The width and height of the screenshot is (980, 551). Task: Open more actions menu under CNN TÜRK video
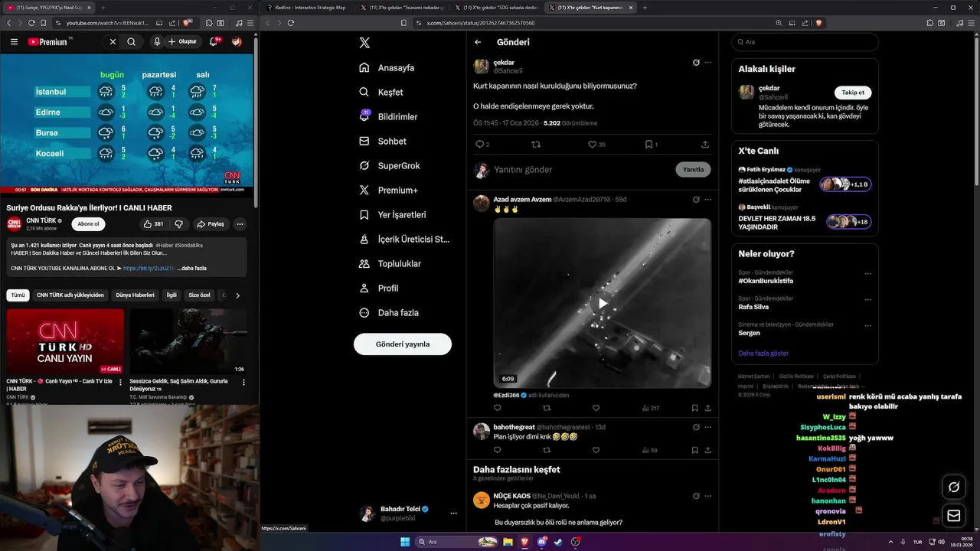[240, 224]
